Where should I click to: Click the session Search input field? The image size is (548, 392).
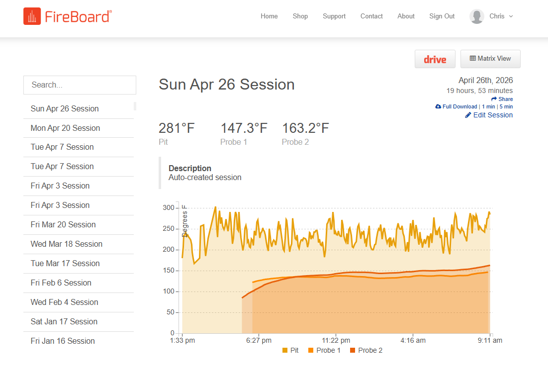tap(80, 85)
